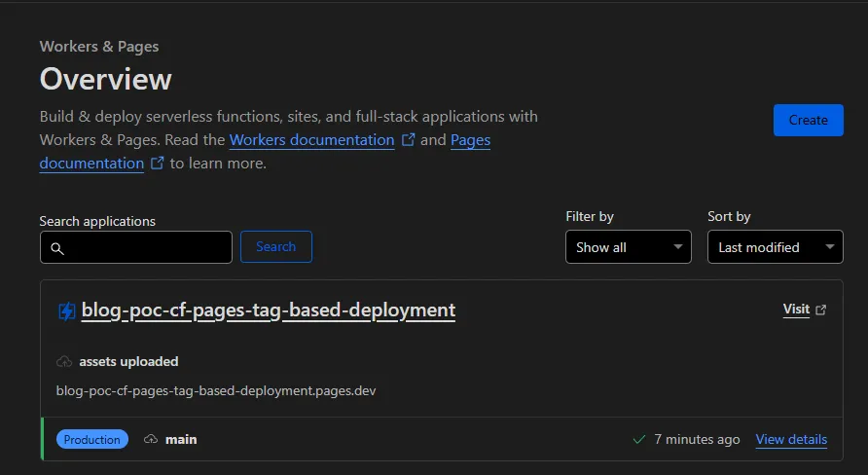Open the blog-poc-cf-pages-tag-based-deployment project title
Screen dimensions: 868x475
(268, 311)
